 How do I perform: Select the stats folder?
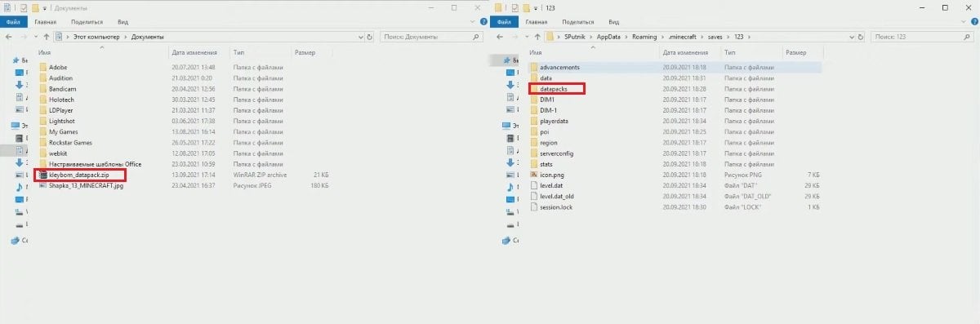coord(541,164)
